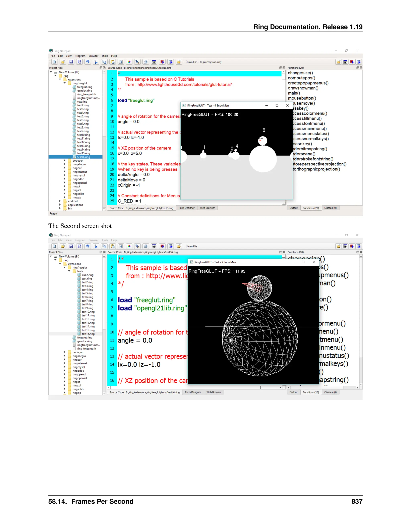Click New file icon in upper Ring Notepad
This screenshot has height=532, width=411.
tap(55, 62)
